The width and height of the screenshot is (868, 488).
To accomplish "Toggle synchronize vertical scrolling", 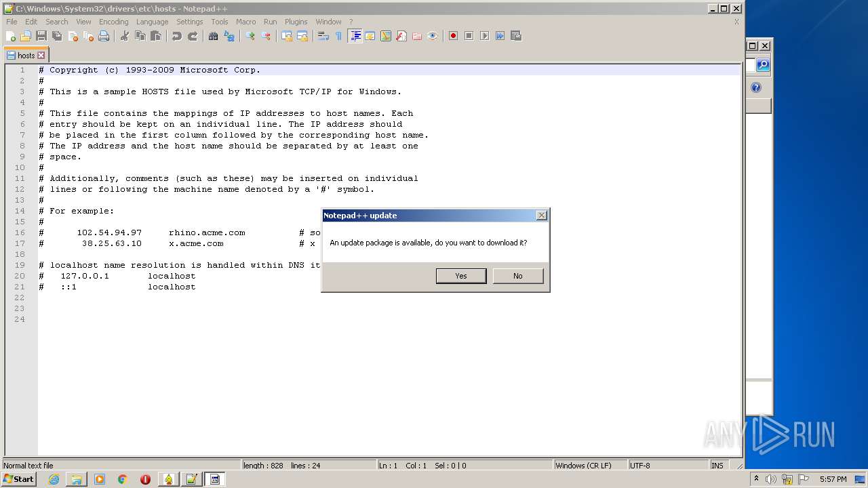I will [x=287, y=36].
